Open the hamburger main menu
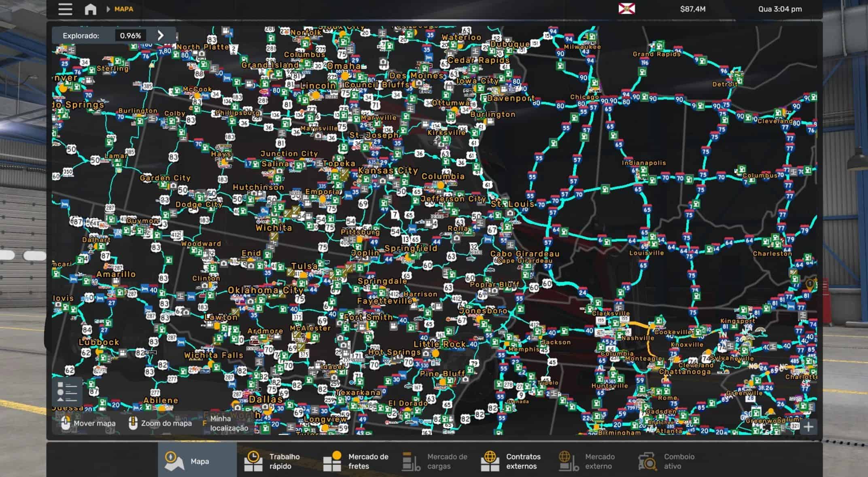The height and width of the screenshot is (477, 868). (65, 9)
